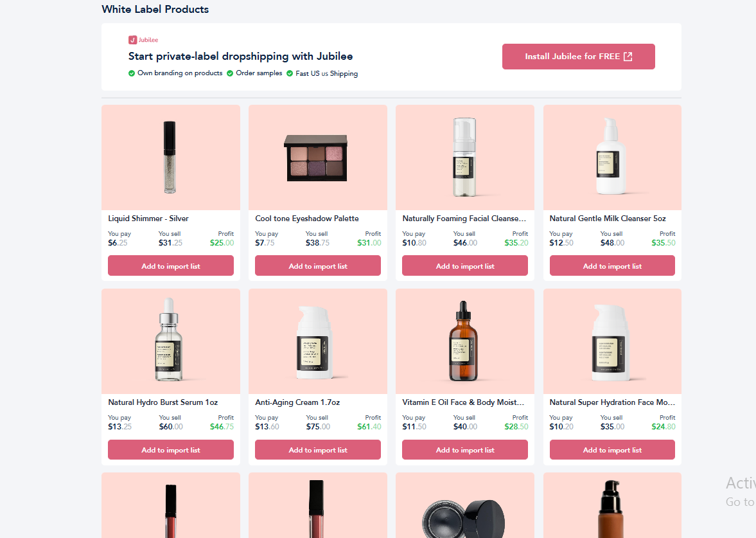Open the Vitamin E Oil amber bottle image
756x538 pixels.
point(465,341)
